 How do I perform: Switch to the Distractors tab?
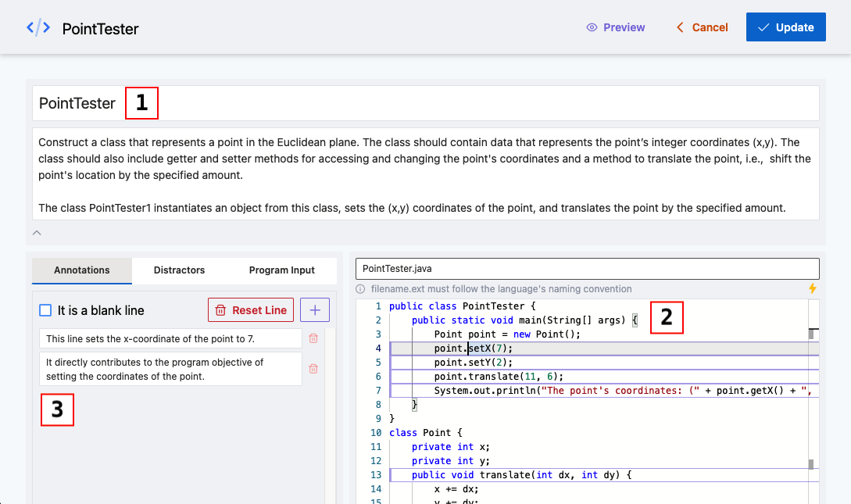click(x=179, y=270)
